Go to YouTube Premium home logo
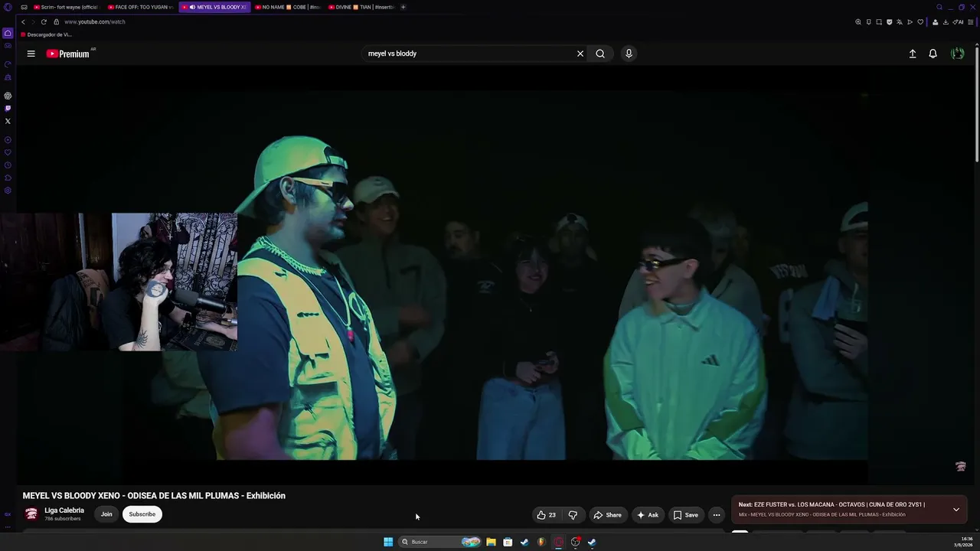The height and width of the screenshot is (551, 980). pos(68,54)
